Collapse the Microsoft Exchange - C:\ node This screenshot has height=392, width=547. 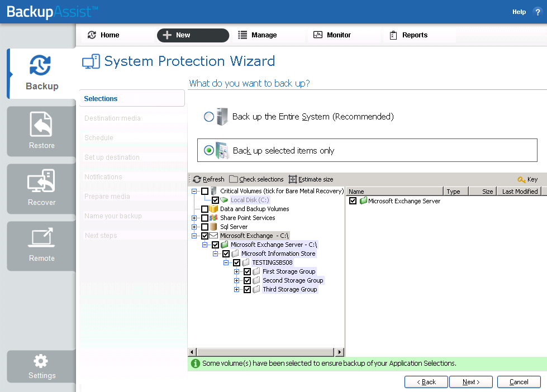coord(194,236)
